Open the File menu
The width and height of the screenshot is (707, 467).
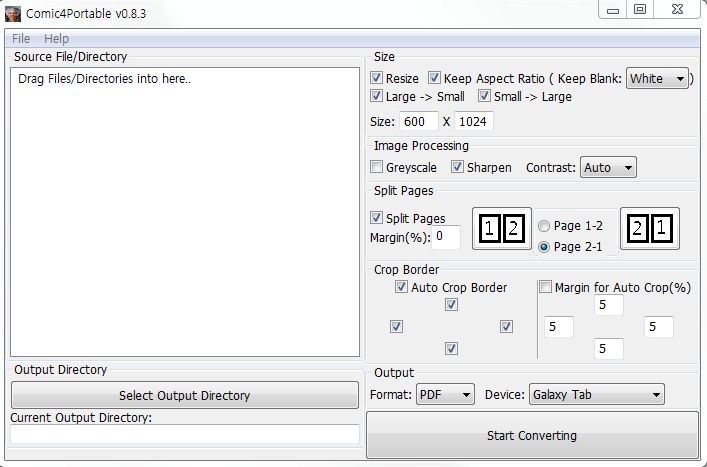pos(21,39)
